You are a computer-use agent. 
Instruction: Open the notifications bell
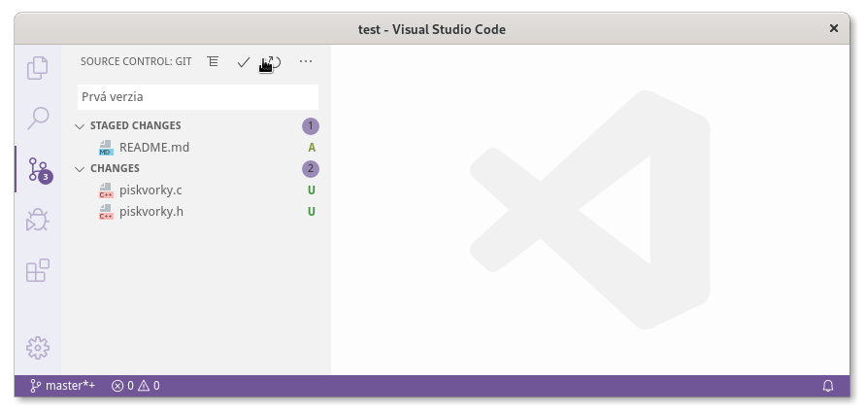coord(828,386)
